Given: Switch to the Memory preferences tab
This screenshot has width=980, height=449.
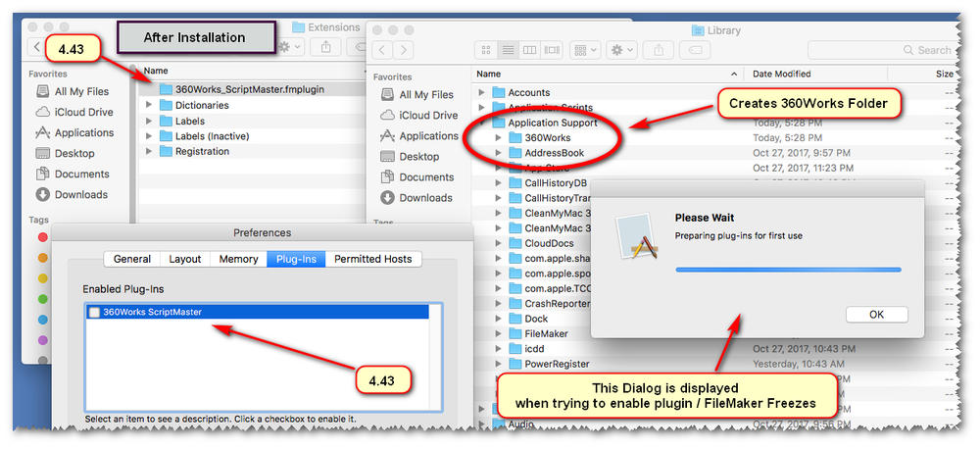Looking at the screenshot, I should pos(239,259).
